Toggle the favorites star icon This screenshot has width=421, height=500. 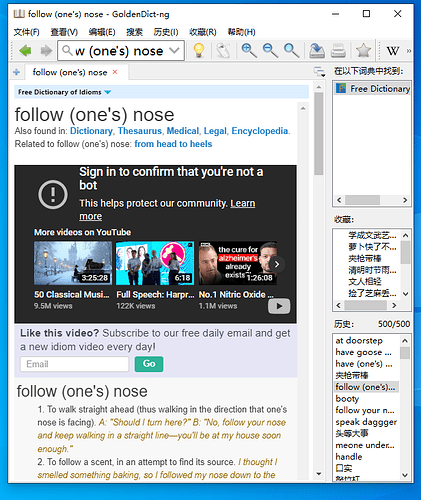pos(363,51)
